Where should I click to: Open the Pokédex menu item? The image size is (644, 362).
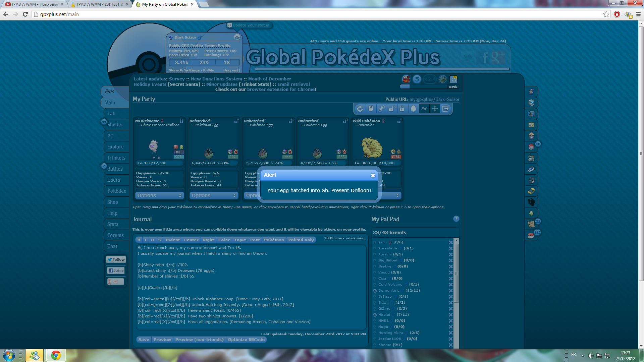[x=116, y=191]
